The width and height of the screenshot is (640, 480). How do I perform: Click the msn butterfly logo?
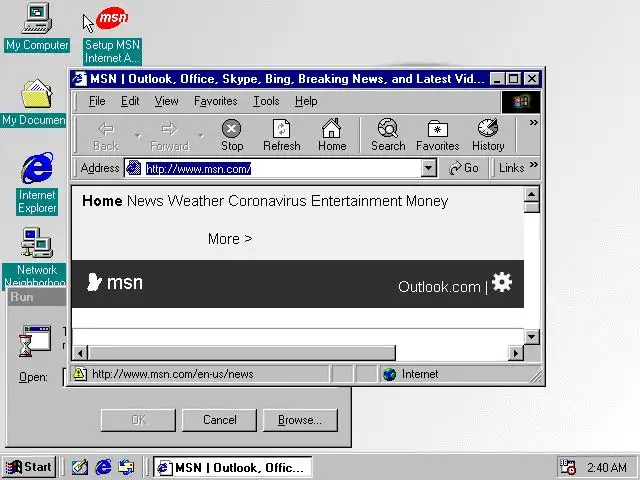(94, 282)
